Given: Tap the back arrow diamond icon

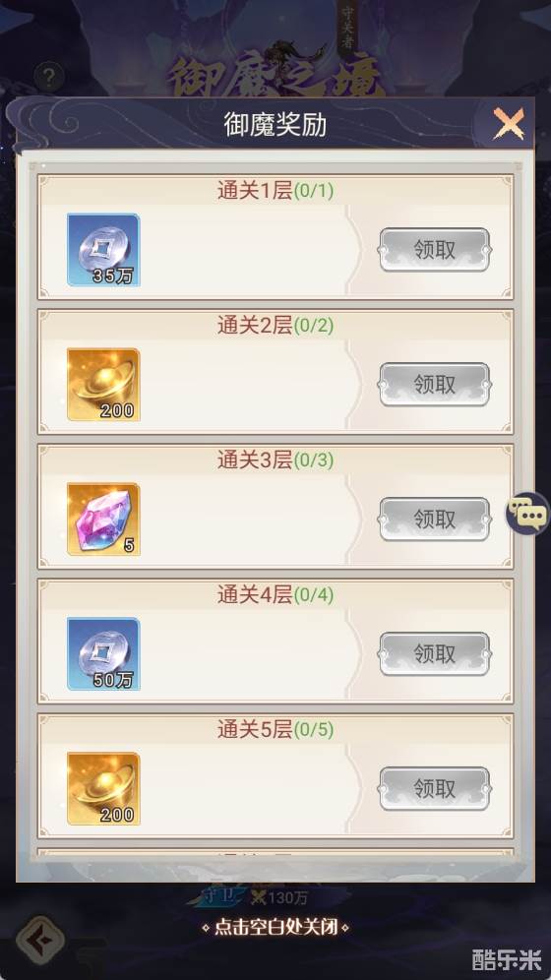Looking at the screenshot, I should pos(40,940).
